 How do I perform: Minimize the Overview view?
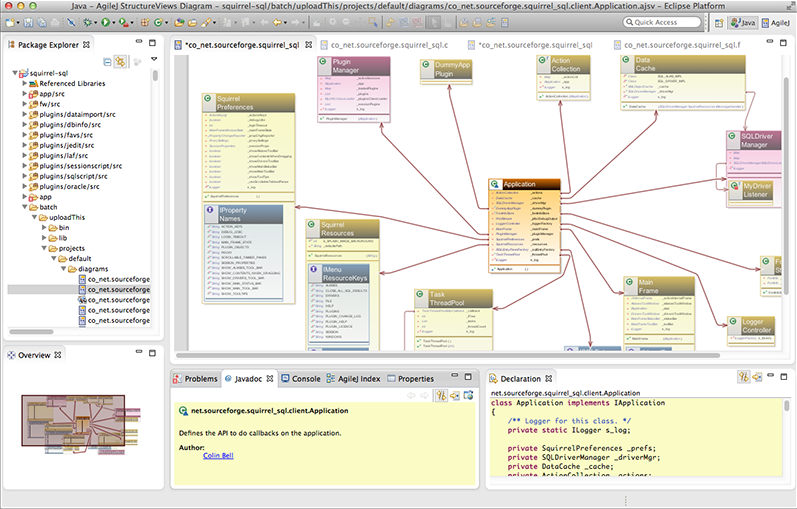139,352
